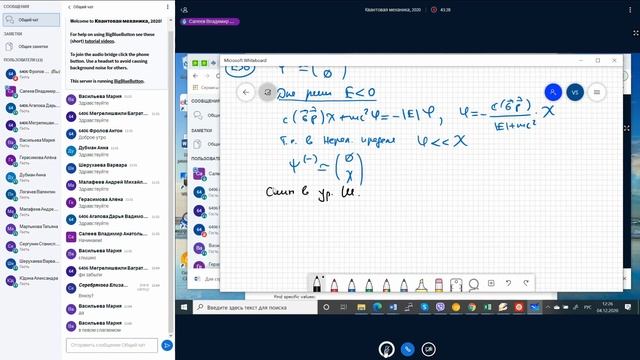This screenshot has width=640, height=360.
Task: Select the lasso select tool in Whiteboard
Action: 473,284
